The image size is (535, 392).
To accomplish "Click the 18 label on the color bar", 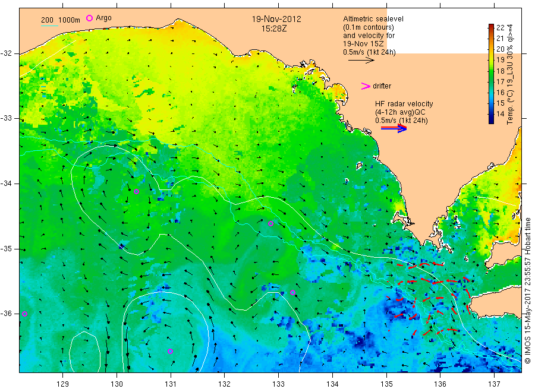I will tap(500, 71).
